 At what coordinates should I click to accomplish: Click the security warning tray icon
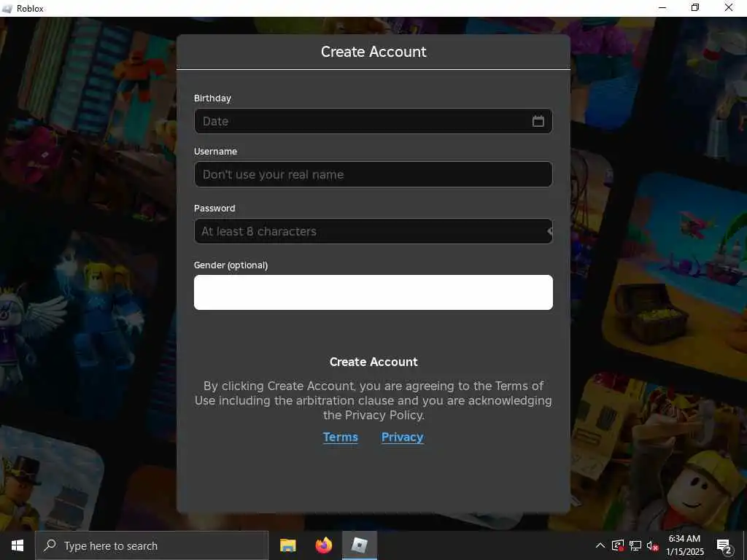(x=618, y=545)
